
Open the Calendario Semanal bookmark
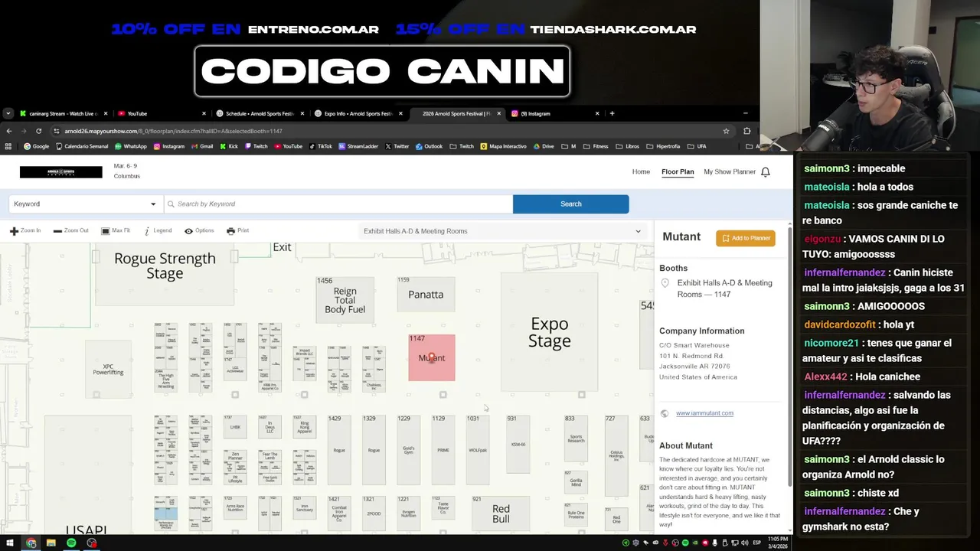click(x=80, y=146)
